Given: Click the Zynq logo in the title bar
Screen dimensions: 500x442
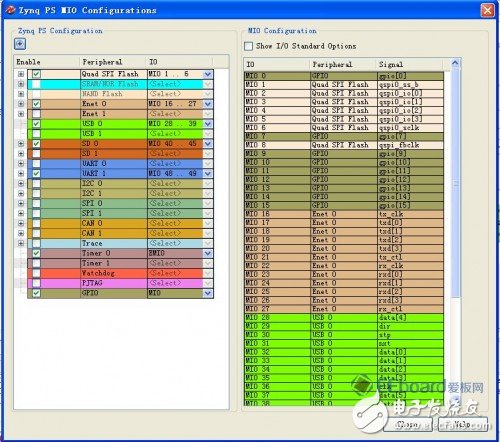Looking at the screenshot, I should click(10, 10).
